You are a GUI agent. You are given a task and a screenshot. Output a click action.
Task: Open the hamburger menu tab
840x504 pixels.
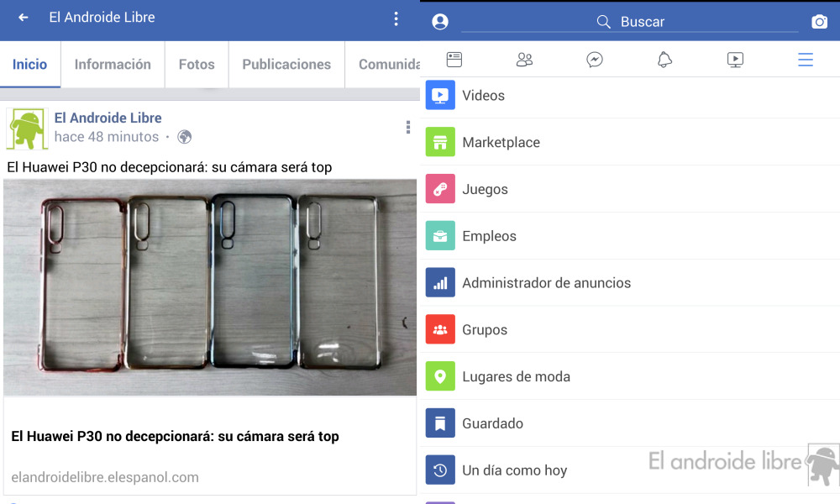click(806, 60)
